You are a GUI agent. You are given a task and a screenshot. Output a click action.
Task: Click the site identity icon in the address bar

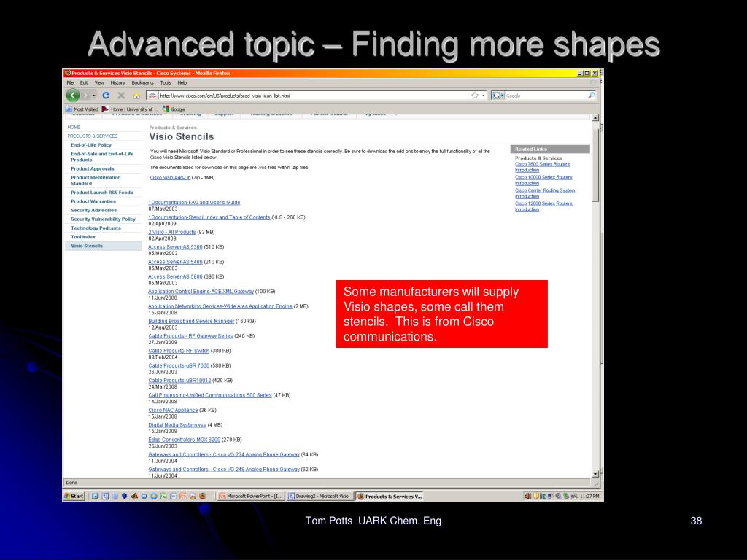click(152, 96)
